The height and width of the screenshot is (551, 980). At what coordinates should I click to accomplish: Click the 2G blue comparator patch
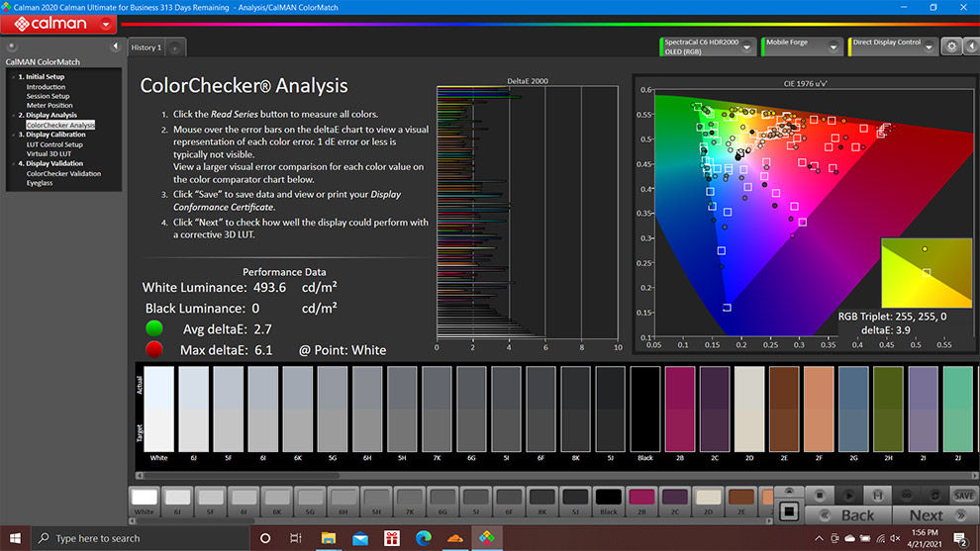pos(853,409)
